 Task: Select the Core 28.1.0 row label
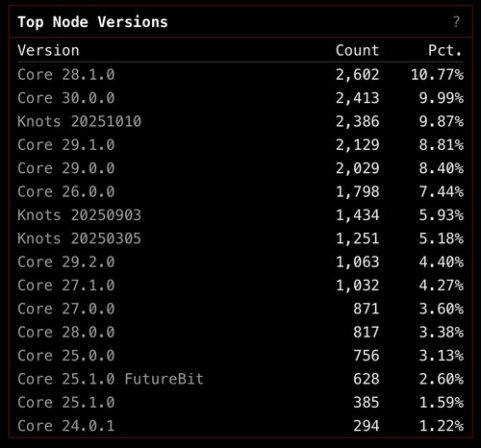66,75
